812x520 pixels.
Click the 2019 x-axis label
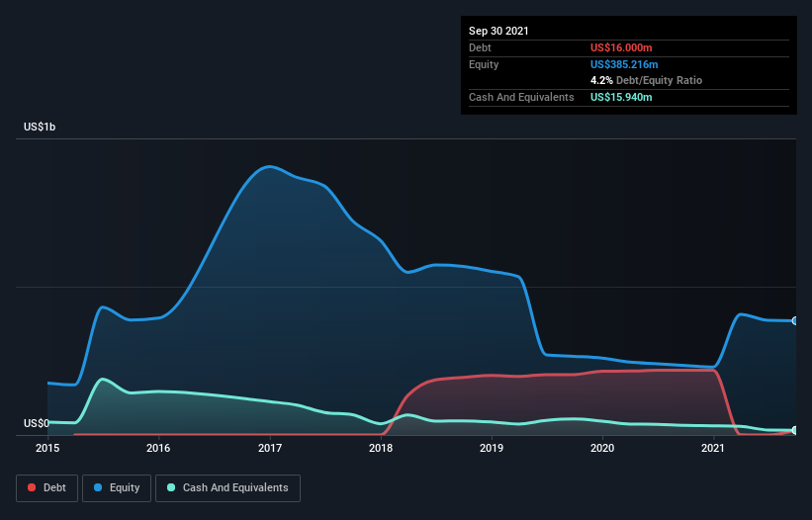pyautogui.click(x=492, y=448)
